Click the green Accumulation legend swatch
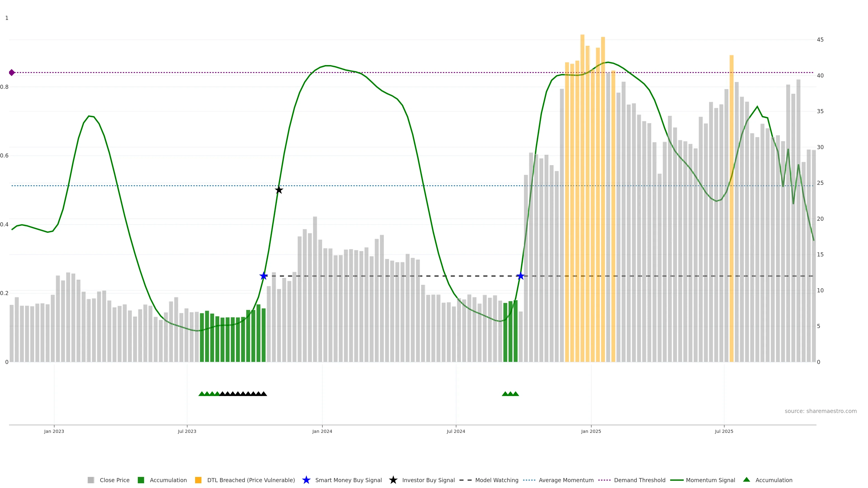 (x=141, y=480)
